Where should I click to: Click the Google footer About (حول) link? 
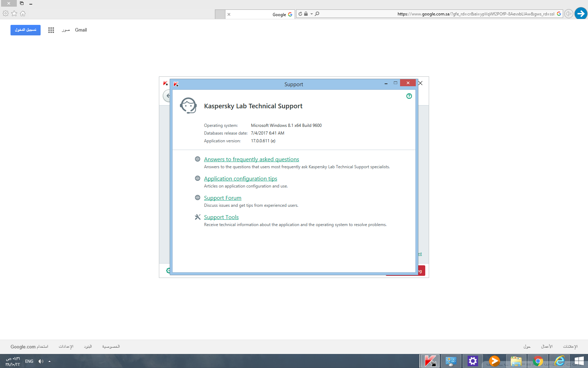coord(527,347)
